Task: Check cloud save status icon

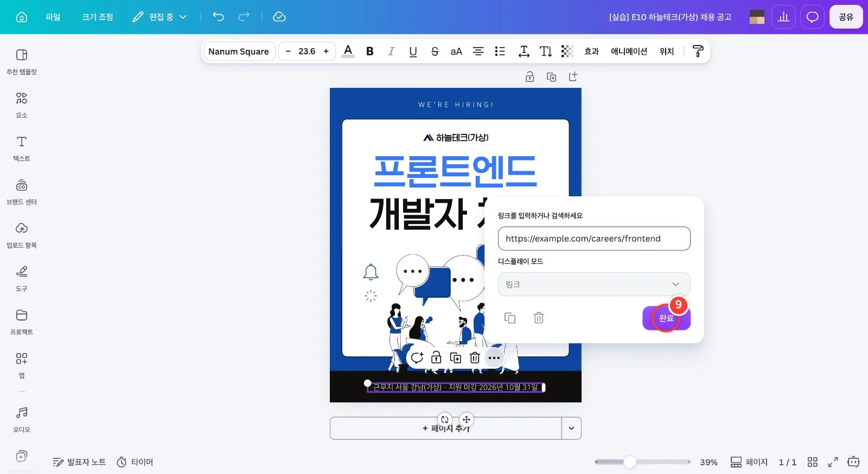Action: [x=279, y=17]
